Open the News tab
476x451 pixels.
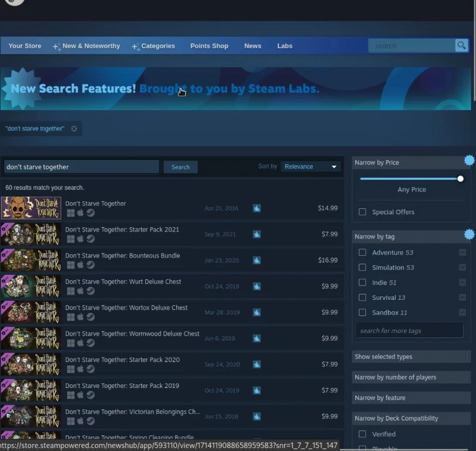pos(252,46)
